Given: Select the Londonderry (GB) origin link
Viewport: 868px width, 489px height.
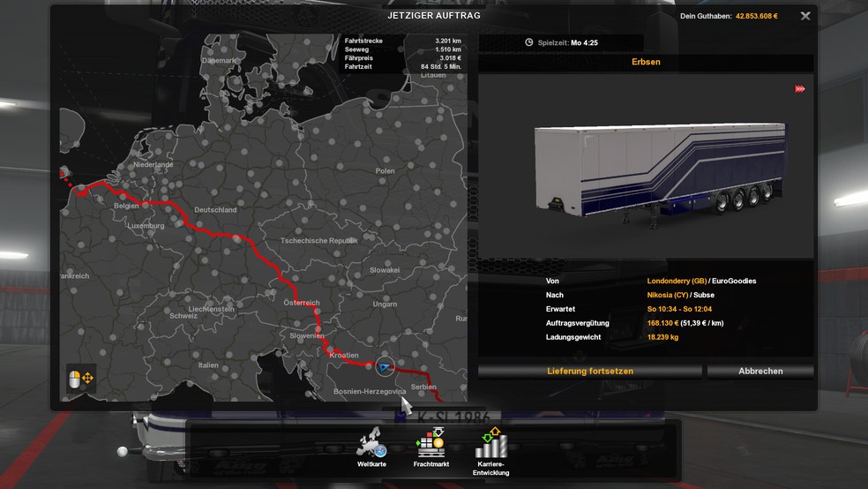Looking at the screenshot, I should point(676,281).
